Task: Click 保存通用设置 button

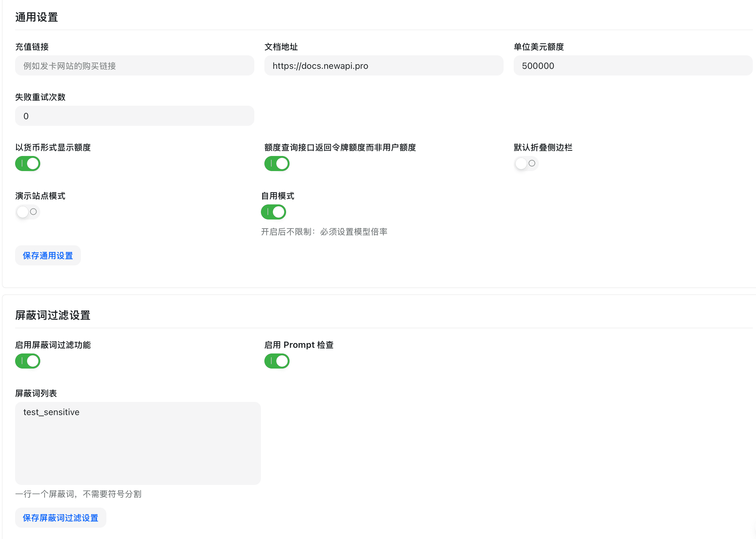Action: (x=48, y=255)
